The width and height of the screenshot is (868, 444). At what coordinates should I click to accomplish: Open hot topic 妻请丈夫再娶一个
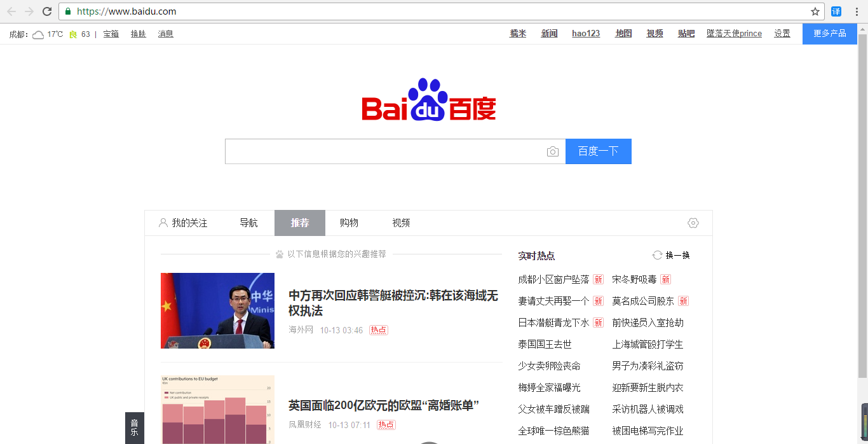(x=553, y=301)
